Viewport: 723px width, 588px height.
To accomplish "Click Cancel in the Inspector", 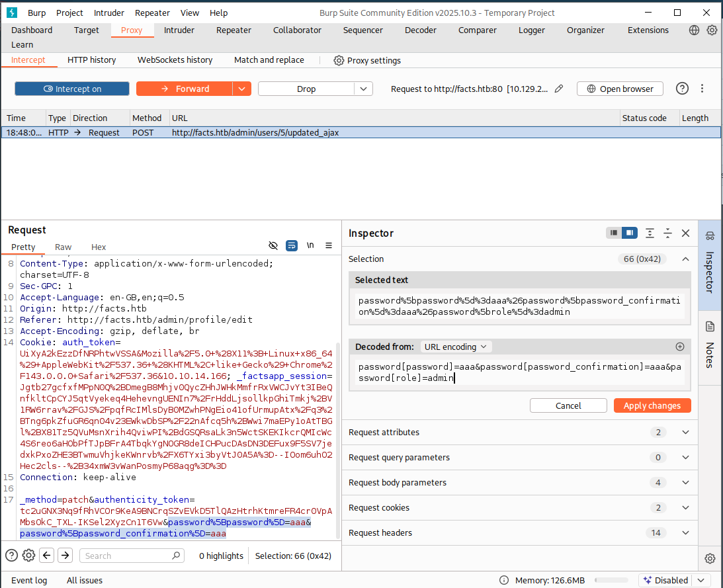I will pyautogui.click(x=568, y=406).
